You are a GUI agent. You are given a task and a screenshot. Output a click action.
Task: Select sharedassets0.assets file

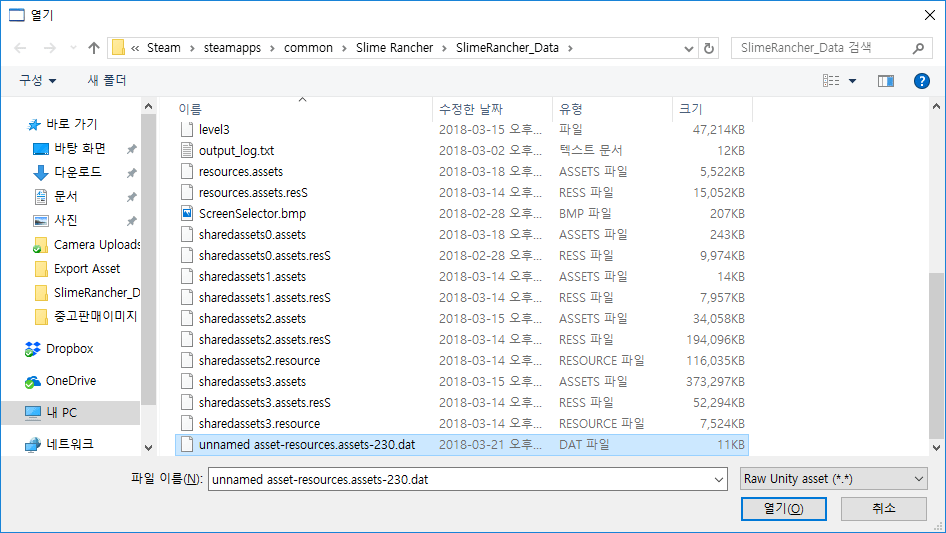[x=462, y=235]
